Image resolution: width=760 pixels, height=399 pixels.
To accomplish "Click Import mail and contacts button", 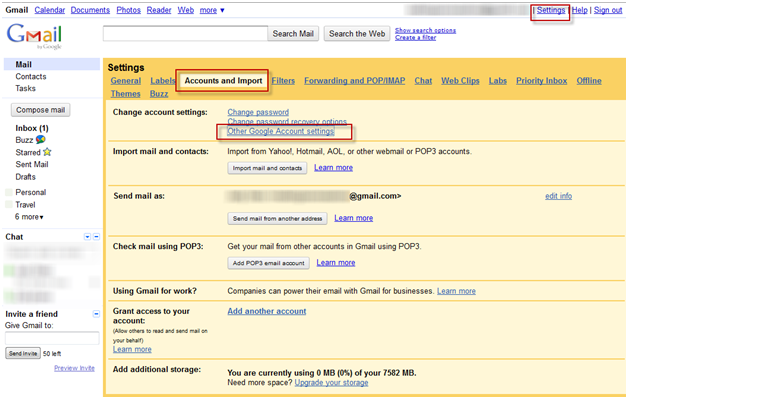I will [267, 168].
